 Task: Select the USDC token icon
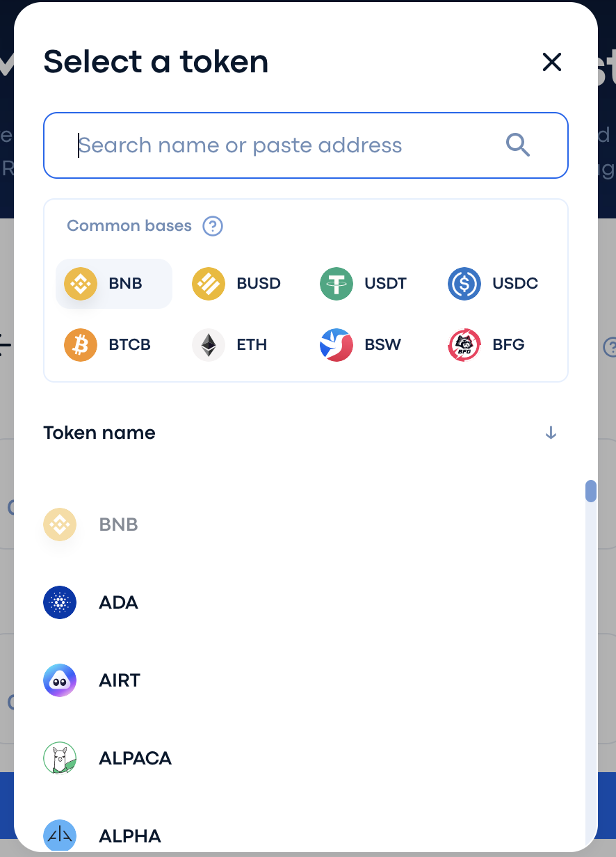(464, 284)
